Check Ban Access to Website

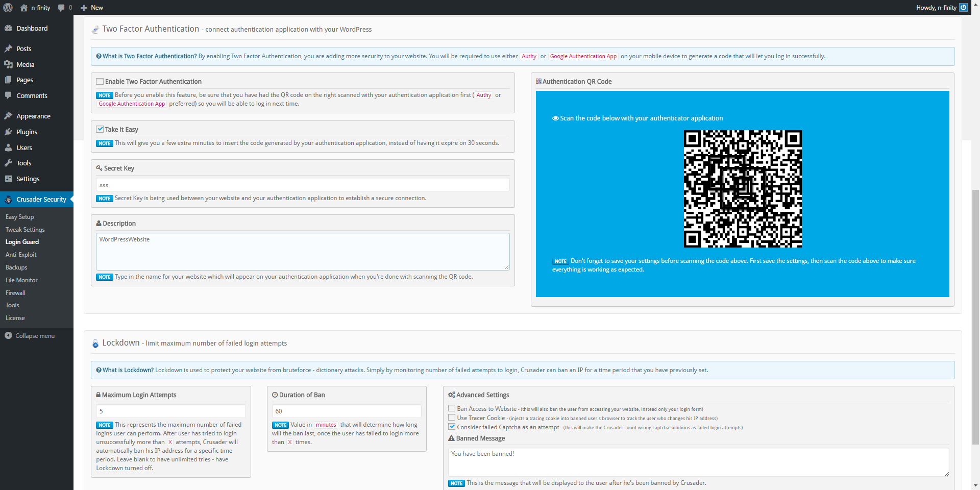452,408
